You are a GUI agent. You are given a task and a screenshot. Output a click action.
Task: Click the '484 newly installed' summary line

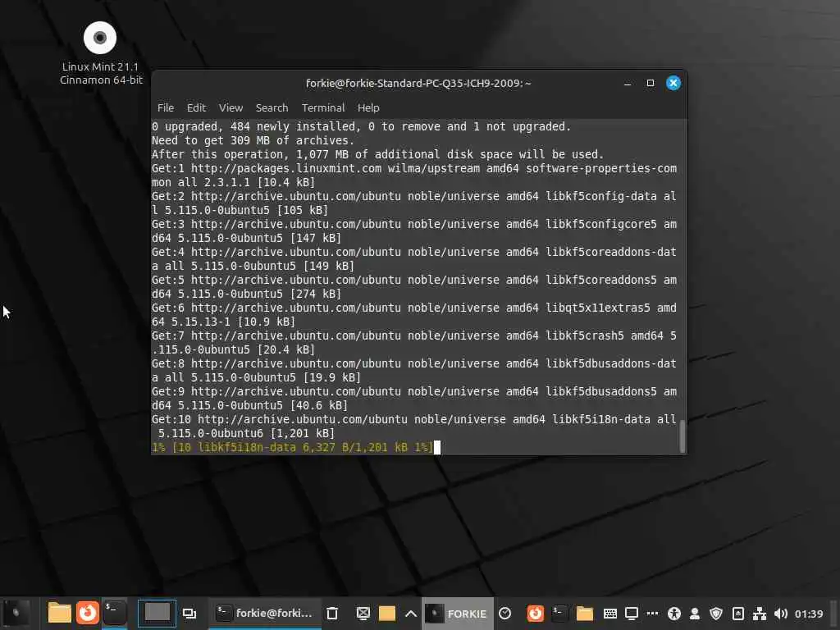(361, 126)
